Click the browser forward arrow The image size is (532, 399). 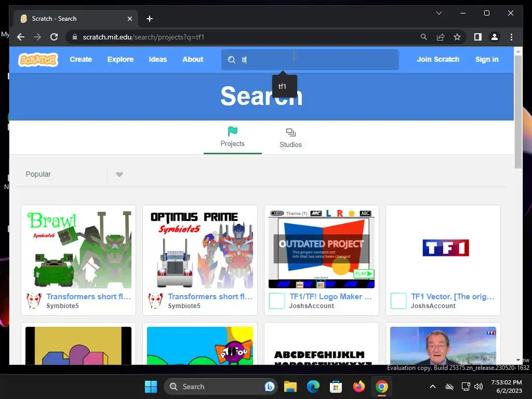(37, 37)
